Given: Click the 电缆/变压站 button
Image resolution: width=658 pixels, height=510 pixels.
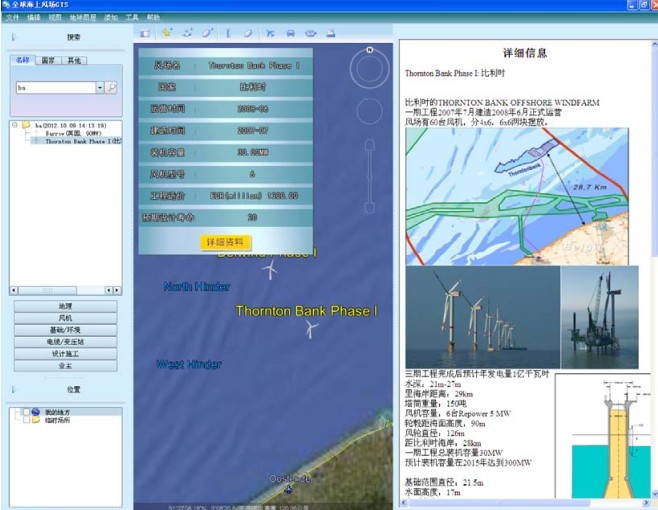Looking at the screenshot, I should point(65,342).
